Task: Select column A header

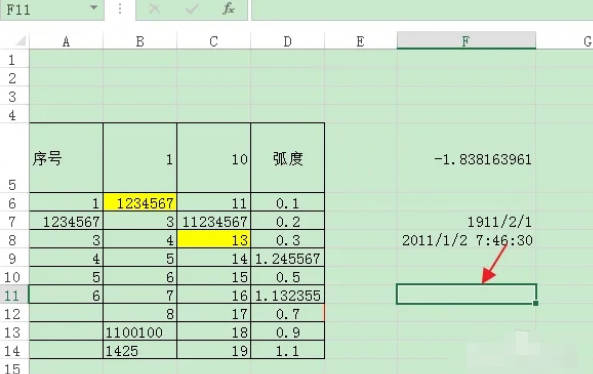Action: pos(66,41)
